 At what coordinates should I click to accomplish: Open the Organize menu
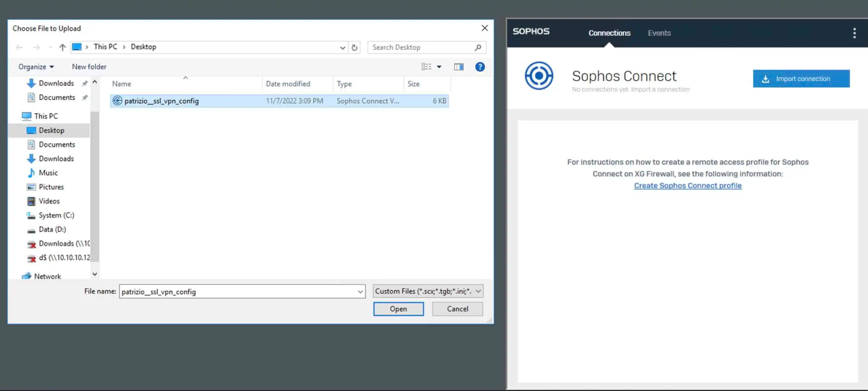pos(36,66)
